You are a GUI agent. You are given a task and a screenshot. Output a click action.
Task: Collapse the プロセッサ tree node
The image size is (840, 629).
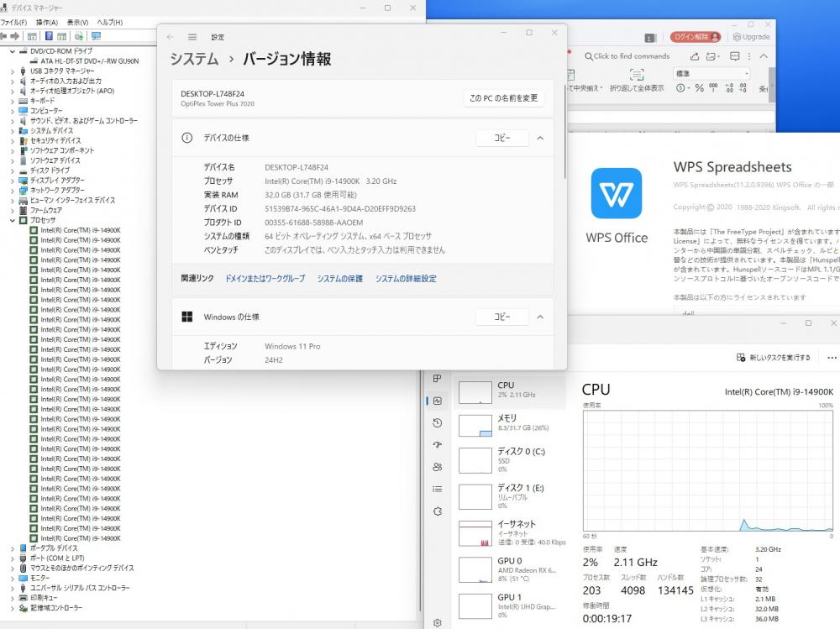(x=13, y=220)
